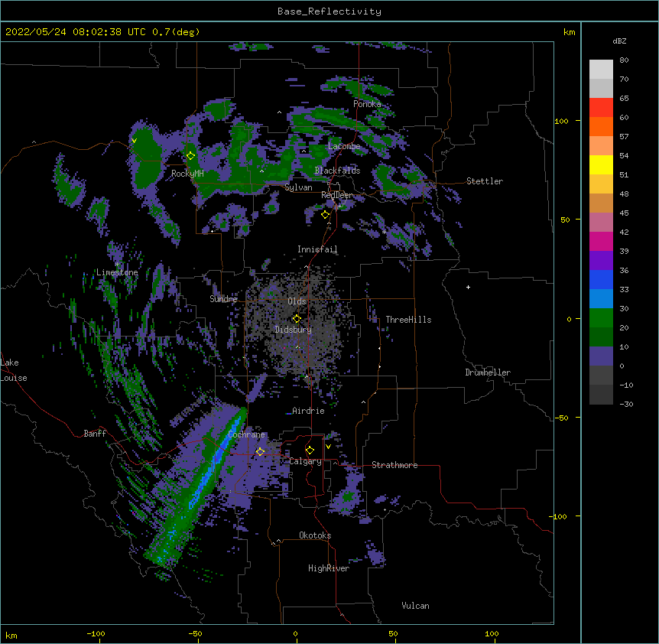The image size is (659, 644).
Task: Click the yellow diamond marker south of RedDeer
Action: coord(325,215)
